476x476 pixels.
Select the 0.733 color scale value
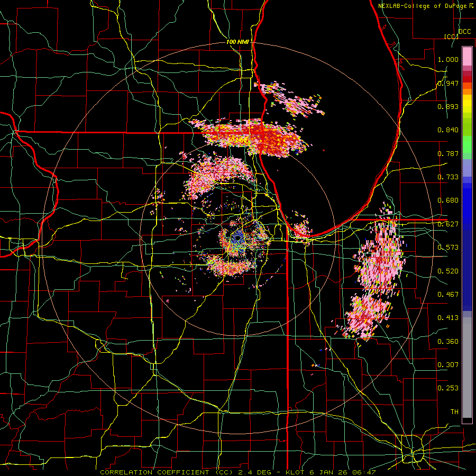pos(448,177)
